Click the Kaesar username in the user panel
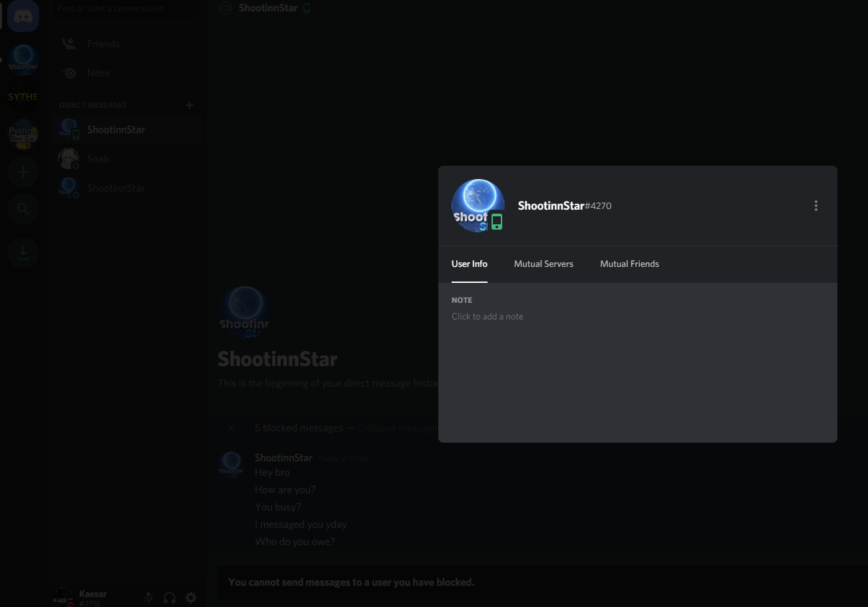The width and height of the screenshot is (868, 607). click(x=93, y=594)
